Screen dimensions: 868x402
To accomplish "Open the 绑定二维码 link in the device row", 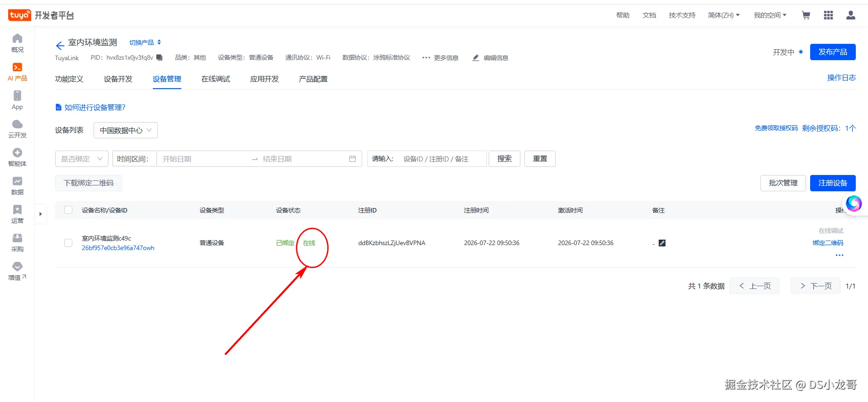I will 828,243.
